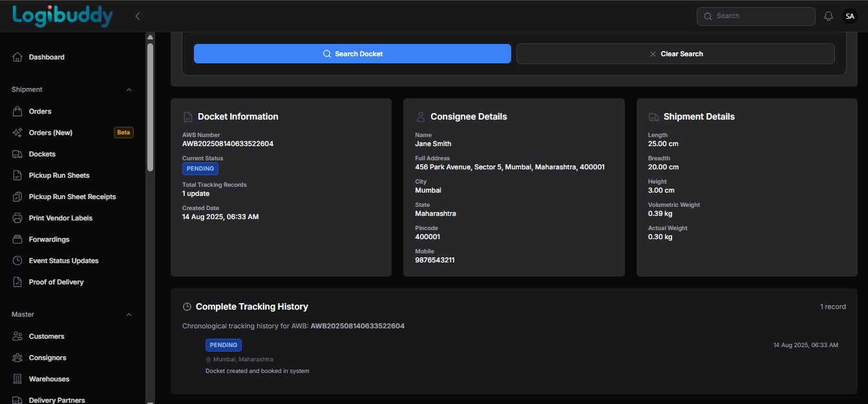This screenshot has width=868, height=404.
Task: Collapse the Shipment section chevron
Action: [x=129, y=90]
